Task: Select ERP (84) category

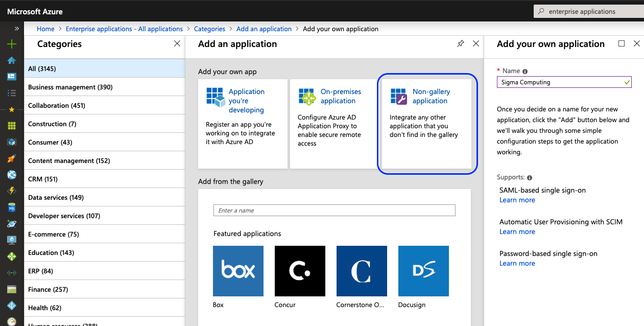Action: (104, 271)
